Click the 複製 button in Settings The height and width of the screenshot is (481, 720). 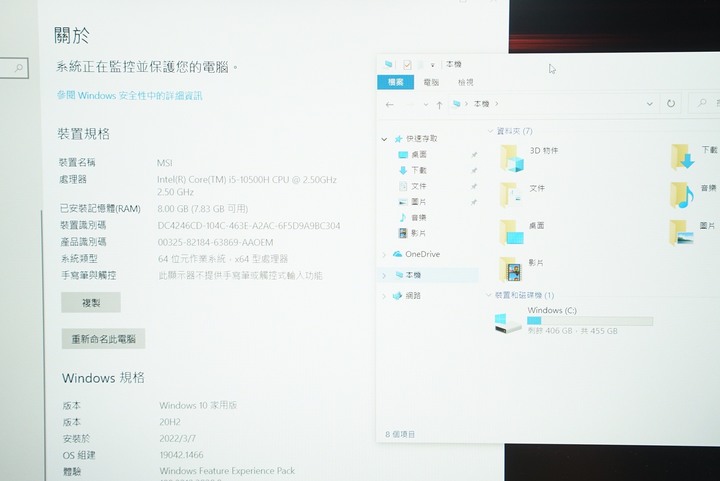pyautogui.click(x=91, y=302)
